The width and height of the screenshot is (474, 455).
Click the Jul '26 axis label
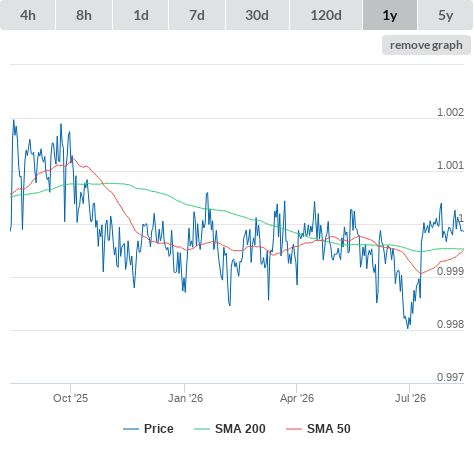[x=410, y=398]
